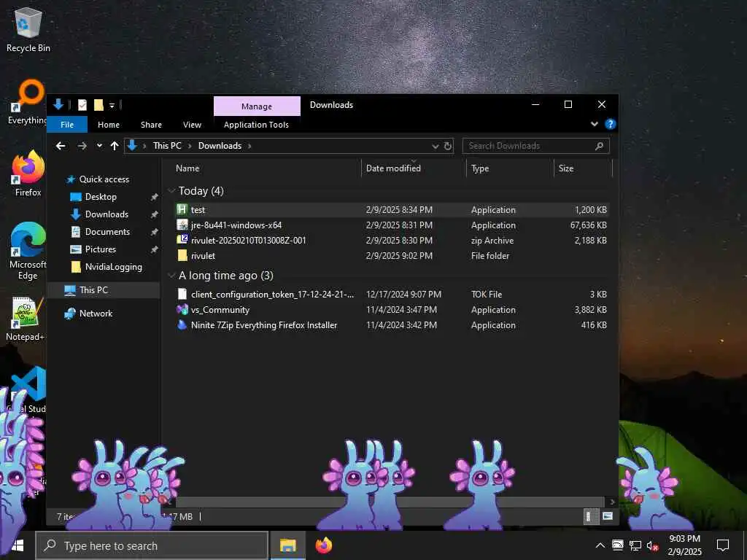Show hidden icons in the system tray
747x560 pixels.
click(600, 545)
